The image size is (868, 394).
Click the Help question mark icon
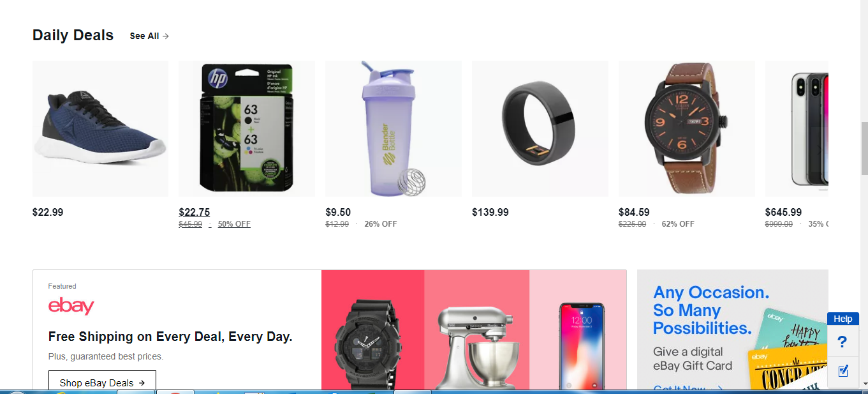842,342
